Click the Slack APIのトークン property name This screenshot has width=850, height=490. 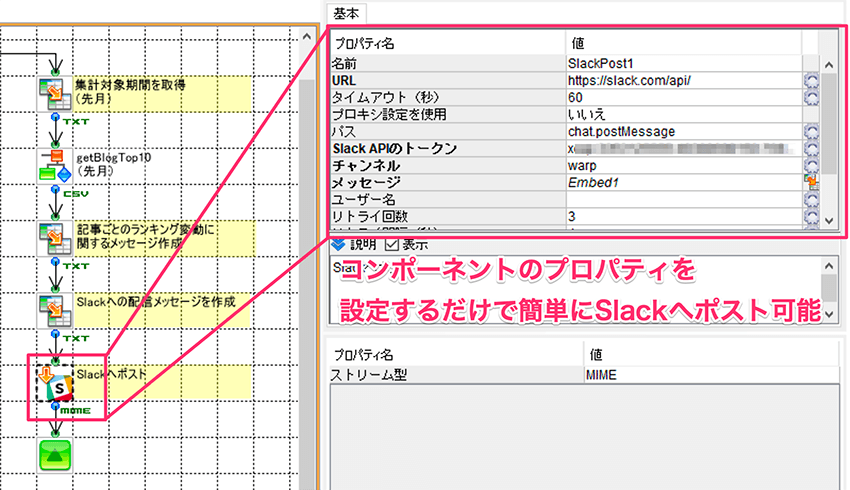point(395,149)
